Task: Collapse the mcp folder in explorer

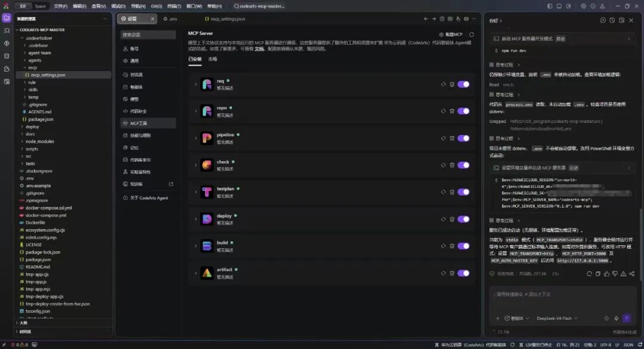Action: pyautogui.click(x=32, y=67)
